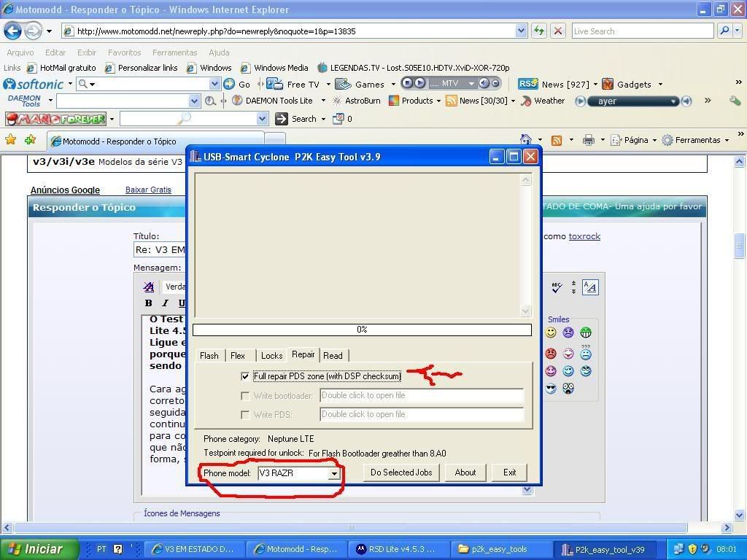
Task: Click the Iniciar start button
Action: pos(39,549)
